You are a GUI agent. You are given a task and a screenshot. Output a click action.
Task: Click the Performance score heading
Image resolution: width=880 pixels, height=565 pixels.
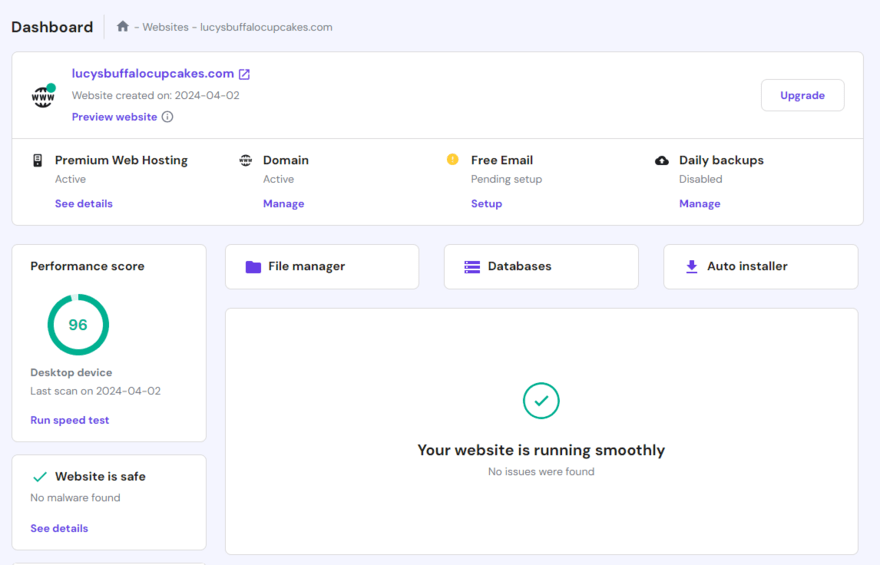87,266
